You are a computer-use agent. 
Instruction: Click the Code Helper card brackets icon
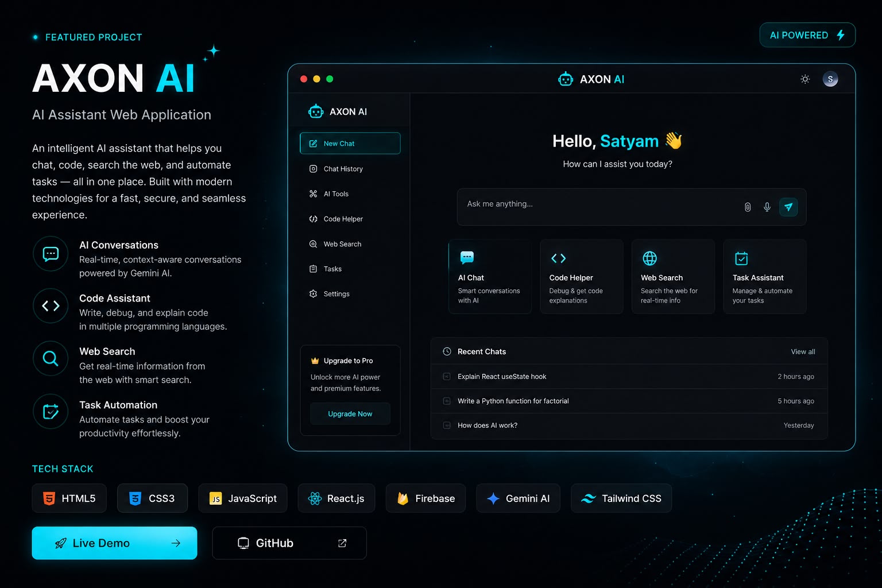click(x=559, y=258)
